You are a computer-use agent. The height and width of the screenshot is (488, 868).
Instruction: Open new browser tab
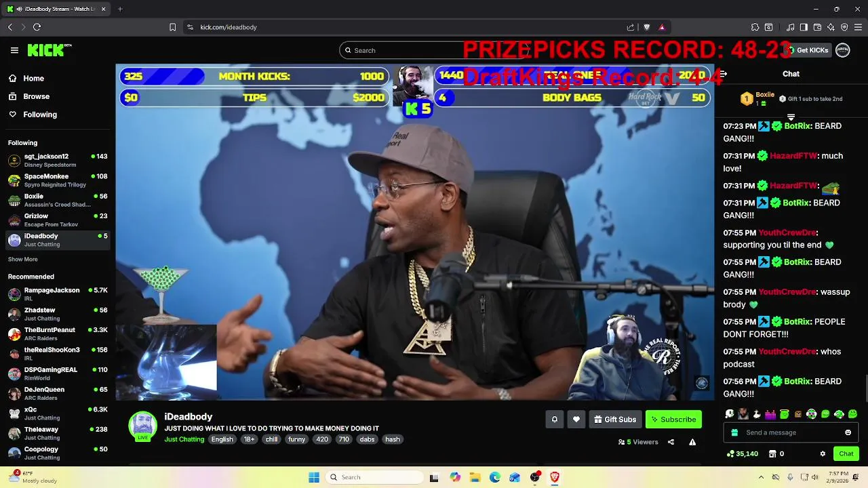120,9
